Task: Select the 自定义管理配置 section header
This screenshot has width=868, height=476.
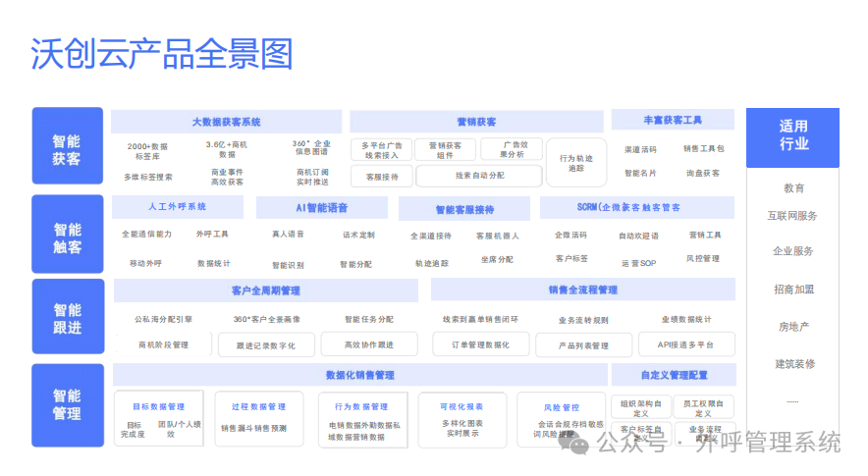Action: tap(674, 375)
